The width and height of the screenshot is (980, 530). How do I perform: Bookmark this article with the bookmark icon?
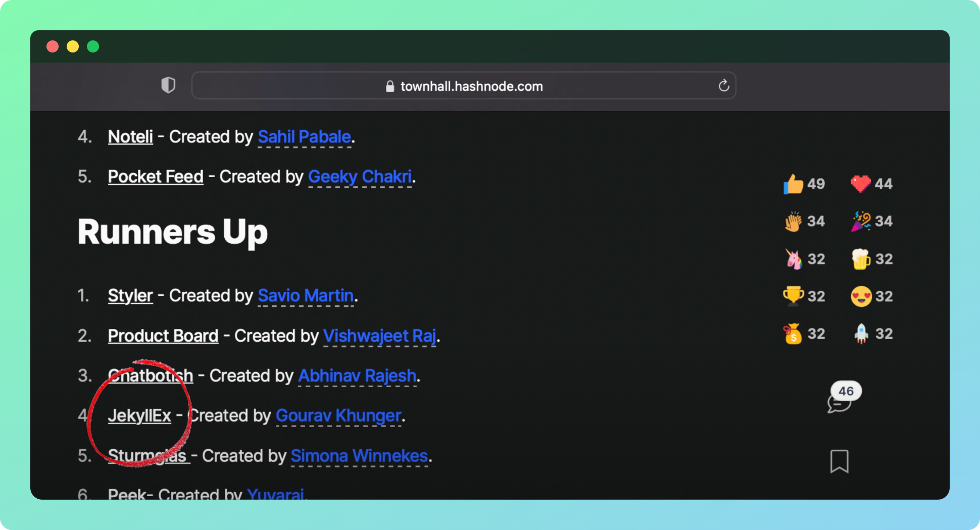click(839, 461)
